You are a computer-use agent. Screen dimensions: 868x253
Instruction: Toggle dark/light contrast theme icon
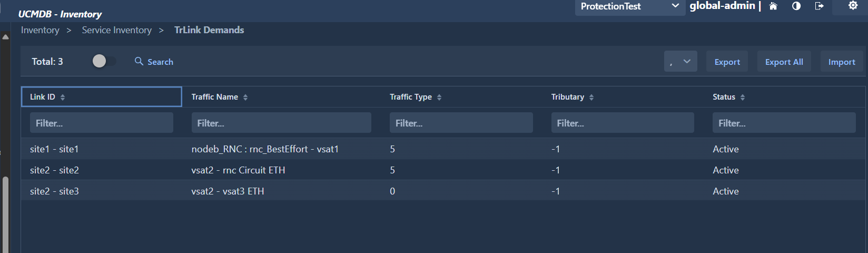pos(796,6)
